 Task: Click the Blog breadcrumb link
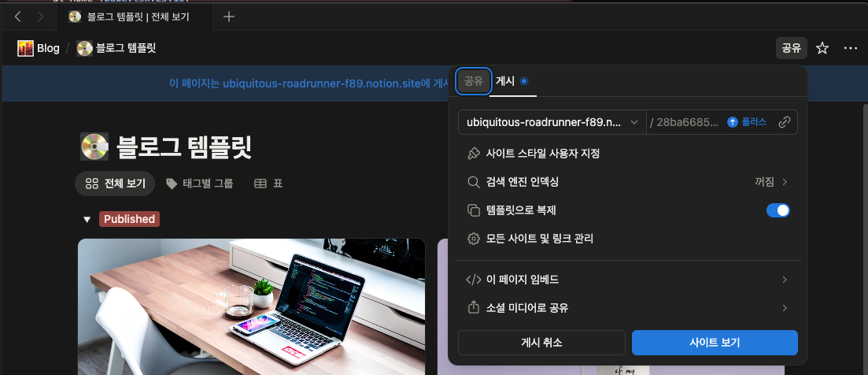point(48,48)
